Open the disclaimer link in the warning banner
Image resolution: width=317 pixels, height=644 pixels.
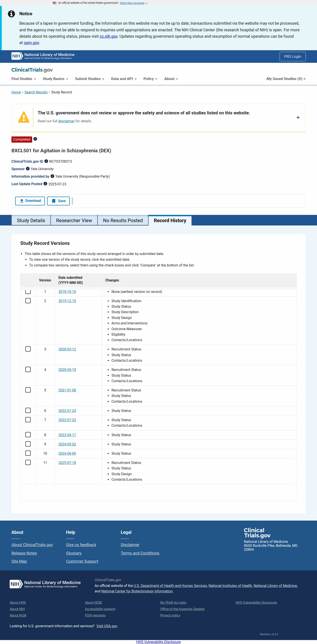(66, 121)
